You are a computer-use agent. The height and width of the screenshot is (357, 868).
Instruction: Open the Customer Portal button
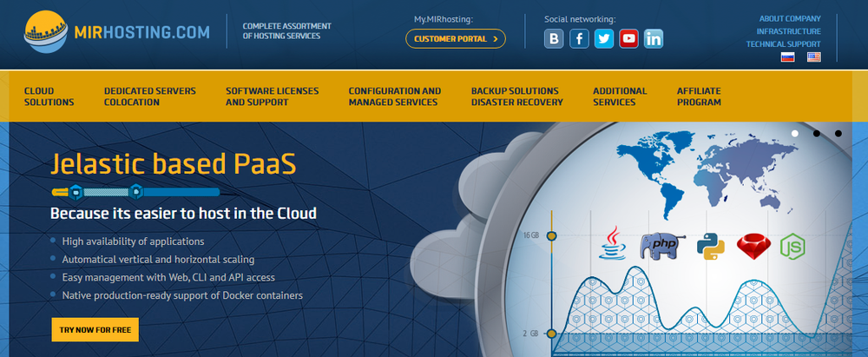tap(456, 39)
